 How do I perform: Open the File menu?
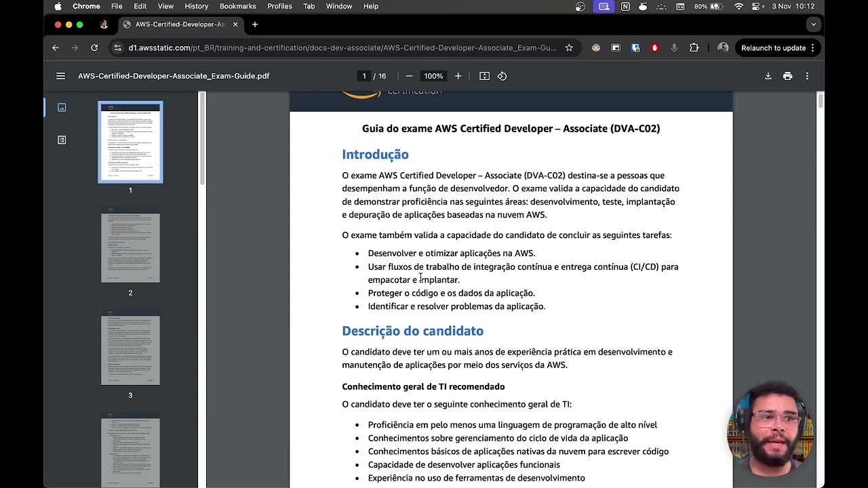[x=117, y=6]
